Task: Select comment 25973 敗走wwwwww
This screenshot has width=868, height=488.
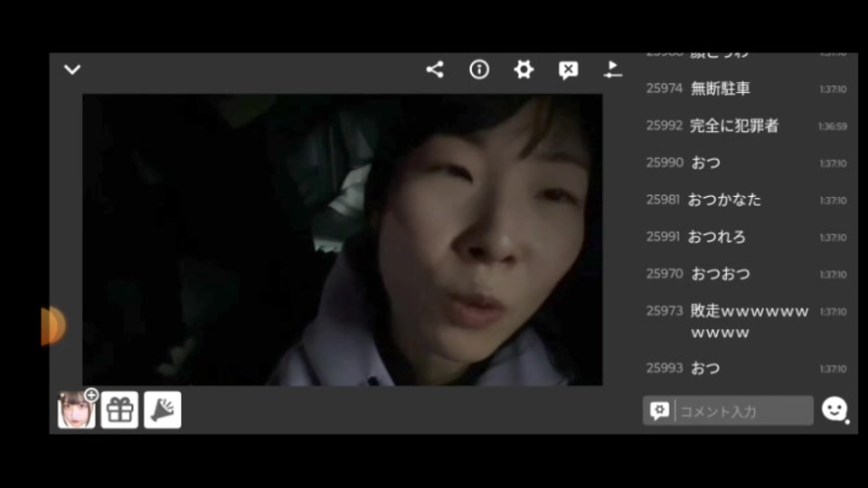Action: click(x=746, y=322)
